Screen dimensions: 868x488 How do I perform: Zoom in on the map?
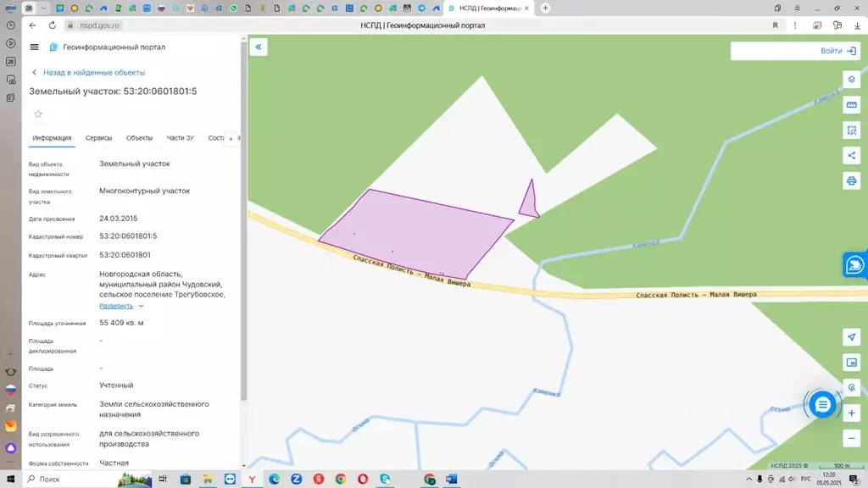click(852, 413)
